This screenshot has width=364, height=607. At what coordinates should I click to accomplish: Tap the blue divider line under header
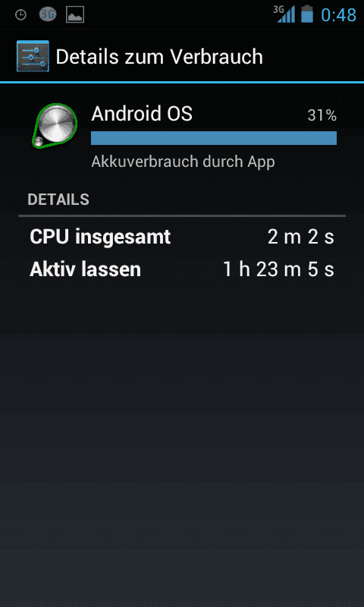click(x=182, y=82)
